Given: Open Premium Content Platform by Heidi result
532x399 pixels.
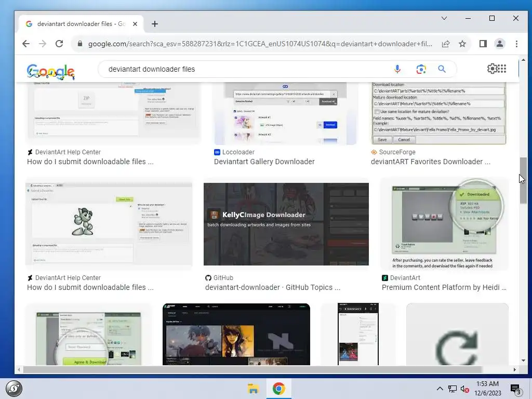Looking at the screenshot, I should coord(444,288).
